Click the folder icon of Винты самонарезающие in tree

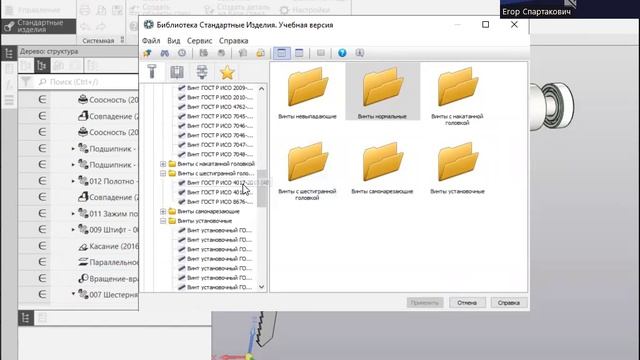tap(172, 211)
